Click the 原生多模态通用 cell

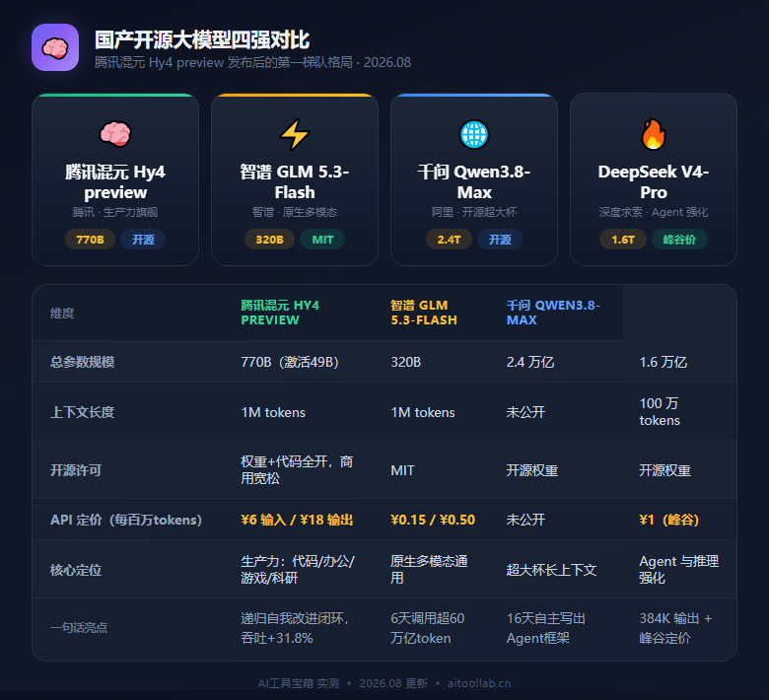pos(429,570)
